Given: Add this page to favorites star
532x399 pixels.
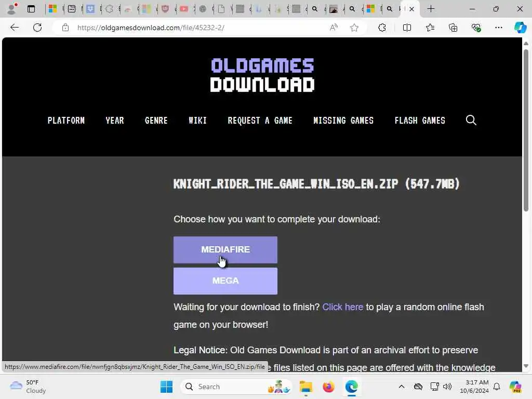Looking at the screenshot, I should click(x=354, y=28).
